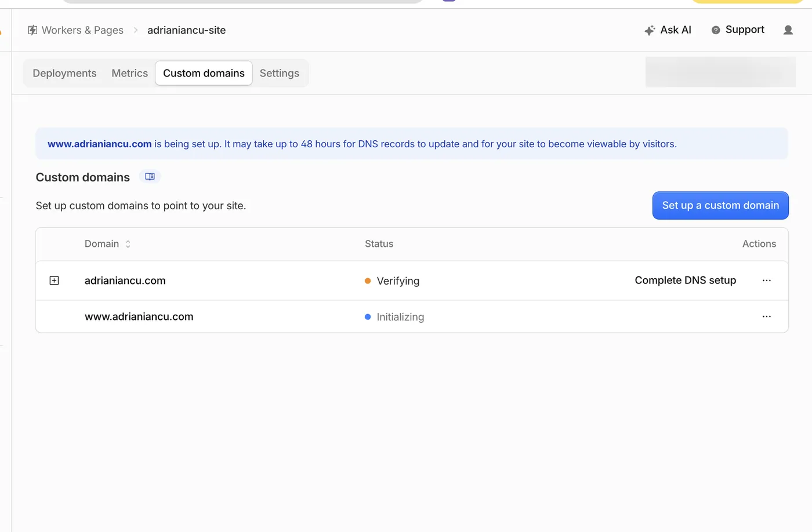Open the user account profile icon
This screenshot has width=812, height=532.
coord(788,30)
